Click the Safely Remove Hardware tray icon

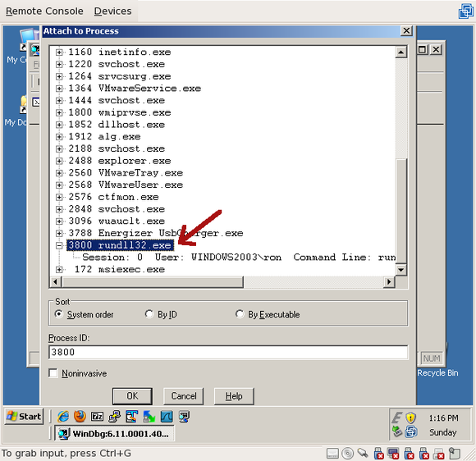[x=397, y=431]
